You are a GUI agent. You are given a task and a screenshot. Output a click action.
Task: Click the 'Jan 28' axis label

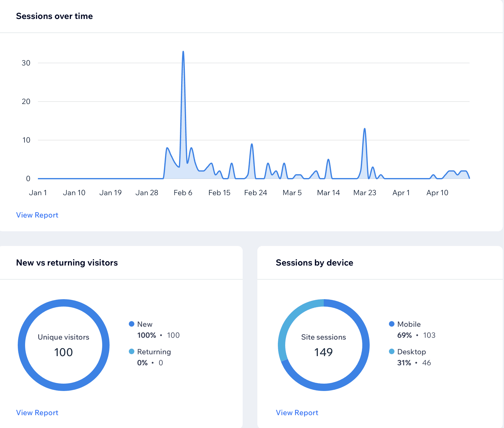click(147, 193)
